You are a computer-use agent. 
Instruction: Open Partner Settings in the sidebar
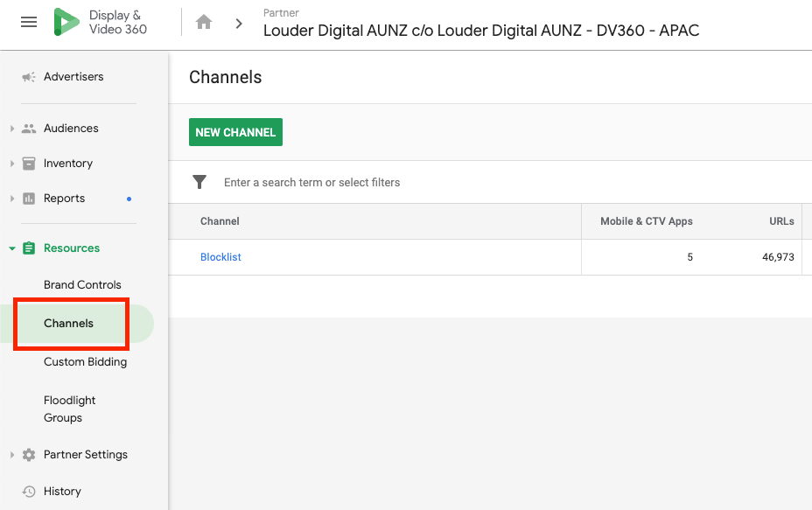[86, 455]
